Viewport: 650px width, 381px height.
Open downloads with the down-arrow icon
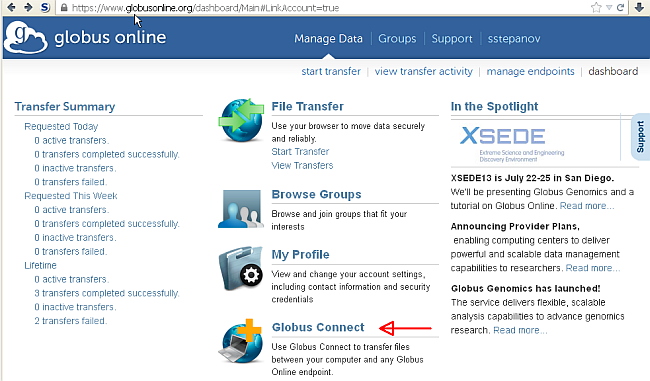click(x=639, y=7)
